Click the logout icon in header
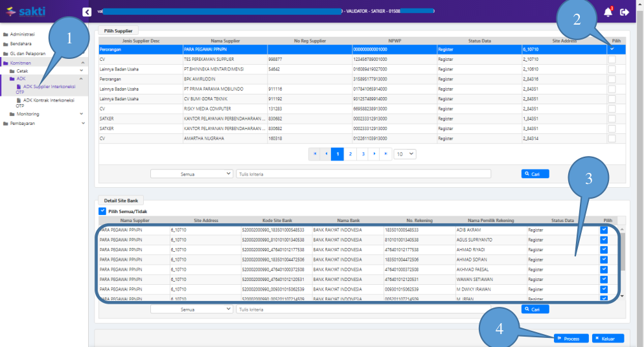 (625, 12)
